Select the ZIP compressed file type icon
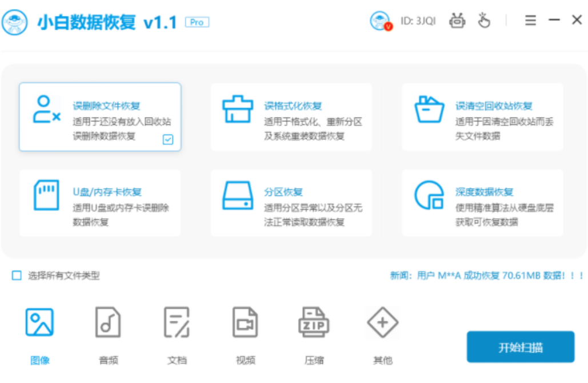 pyautogui.click(x=314, y=322)
